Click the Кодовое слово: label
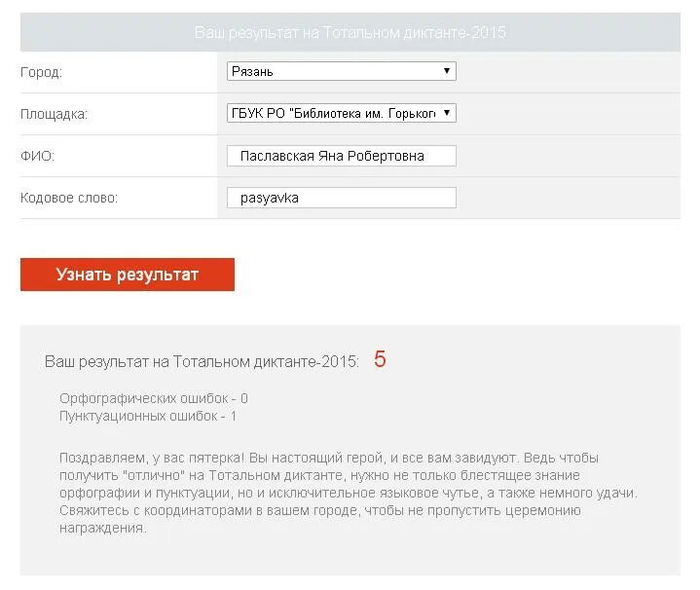 point(69,198)
